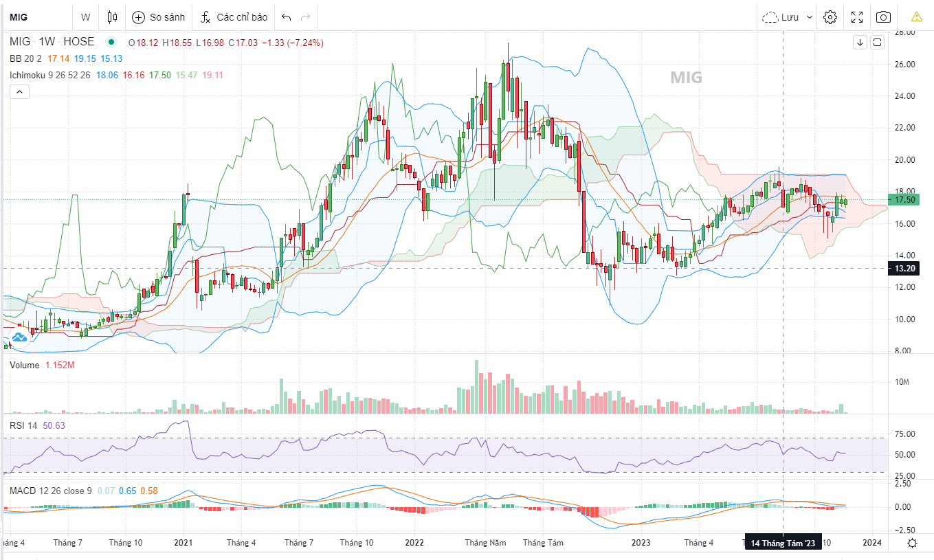The width and height of the screenshot is (934, 560).
Task: Open the dropdown arrow beside Lưu
Action: tap(809, 17)
